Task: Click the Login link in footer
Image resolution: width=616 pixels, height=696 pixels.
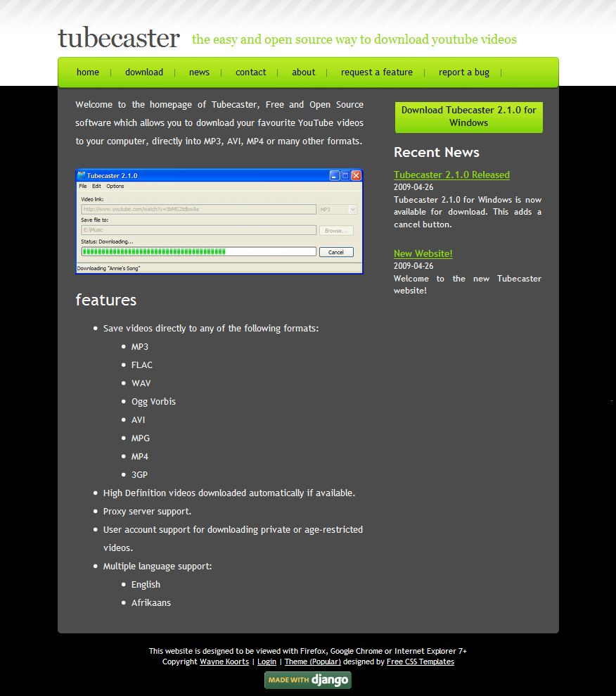Action: (267, 662)
